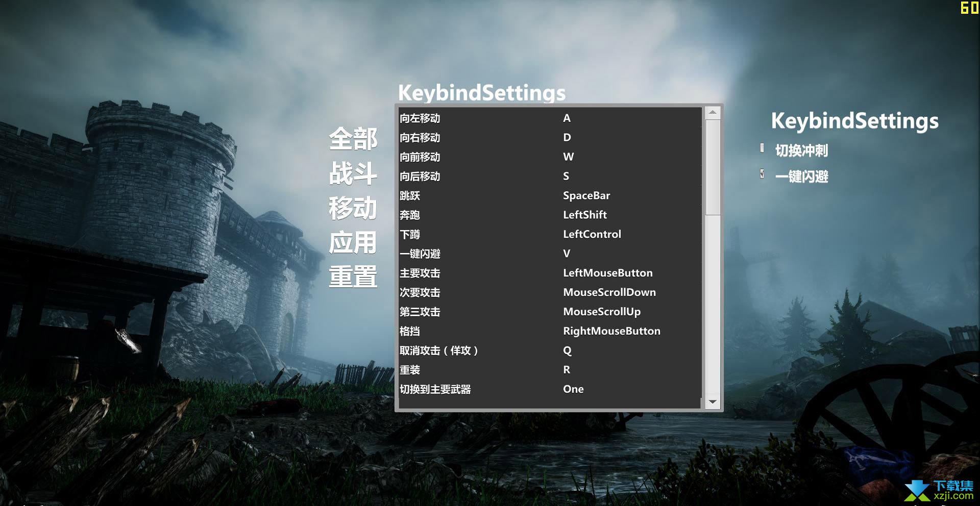Click the A key binding for 向左移动
Screen dimensions: 980x506
(567, 118)
